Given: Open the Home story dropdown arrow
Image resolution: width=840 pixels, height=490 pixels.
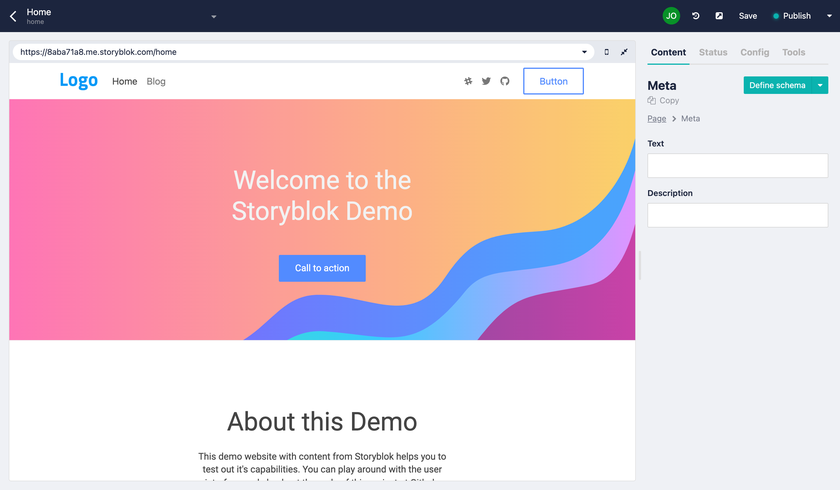Looking at the screenshot, I should 214,17.
